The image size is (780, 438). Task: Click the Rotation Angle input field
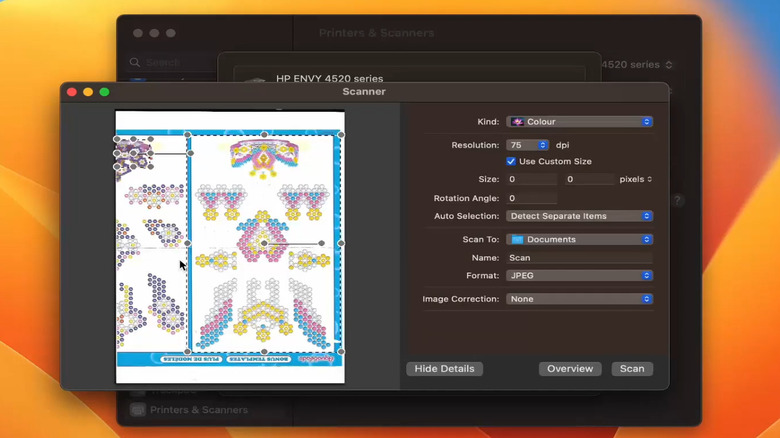point(531,198)
